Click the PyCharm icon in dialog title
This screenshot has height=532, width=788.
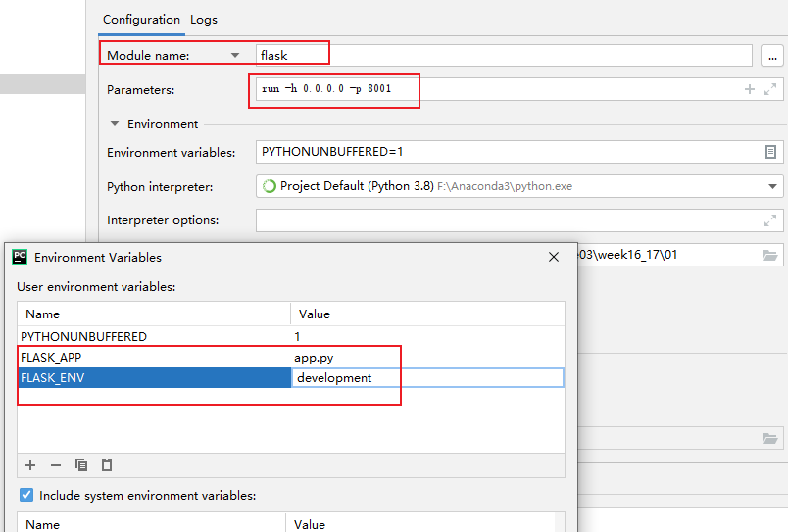[20, 257]
